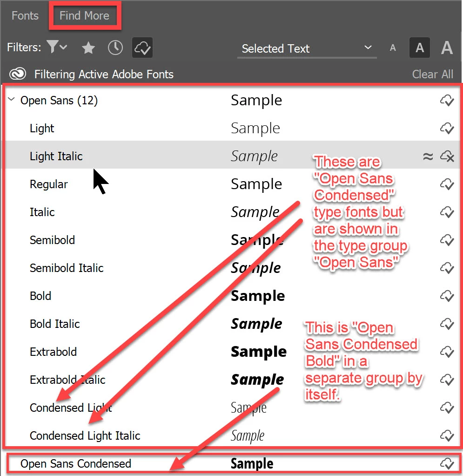The image size is (463, 476).
Task: Collapse the Open Sans (12) family
Action: [x=11, y=99]
